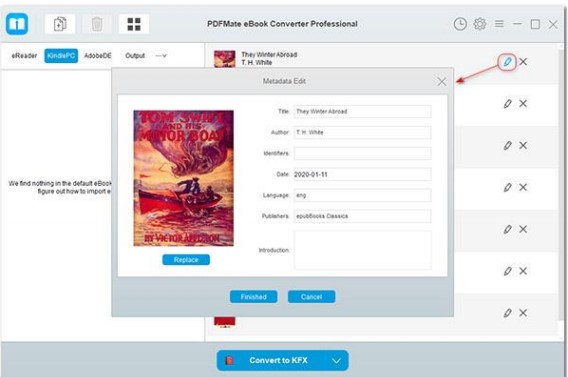Select the KindlePC tab
This screenshot has width=568, height=377.
[x=61, y=56]
